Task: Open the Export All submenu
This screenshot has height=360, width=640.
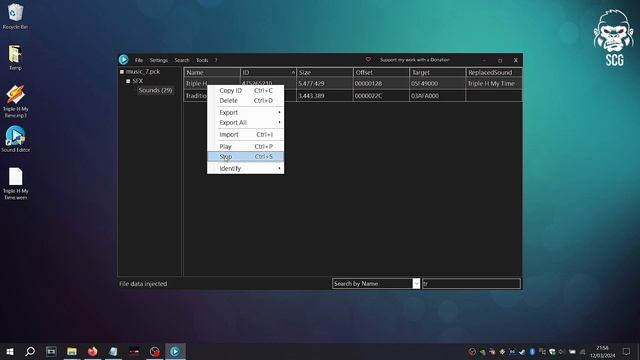Action: coord(246,122)
